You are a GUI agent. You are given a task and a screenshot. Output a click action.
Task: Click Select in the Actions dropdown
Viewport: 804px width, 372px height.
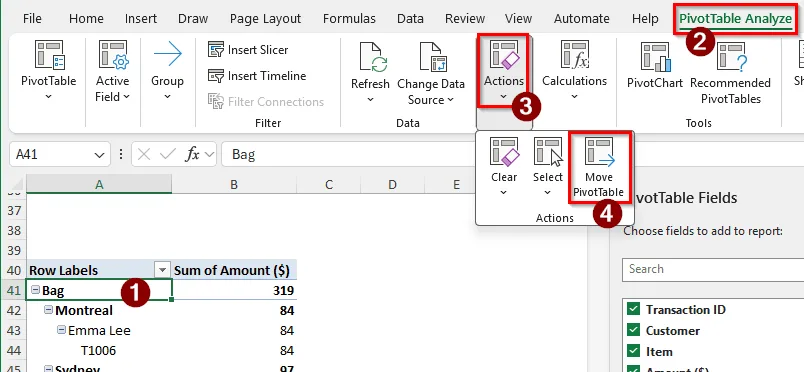pos(548,166)
